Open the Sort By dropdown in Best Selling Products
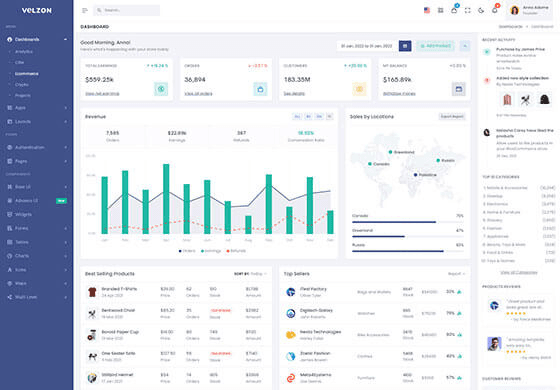Screen dimensions: 560x390 pos(250,274)
